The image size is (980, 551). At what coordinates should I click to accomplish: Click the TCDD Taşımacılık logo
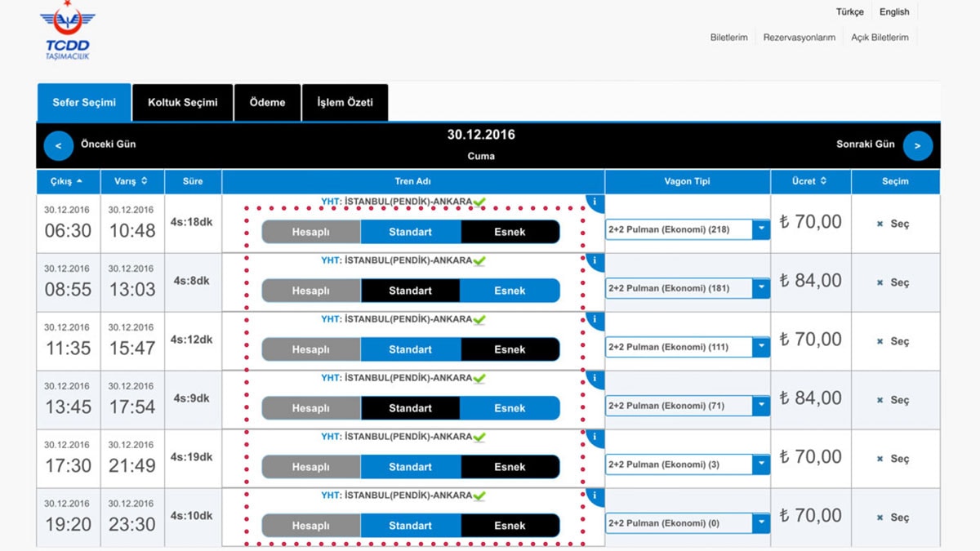(68, 33)
